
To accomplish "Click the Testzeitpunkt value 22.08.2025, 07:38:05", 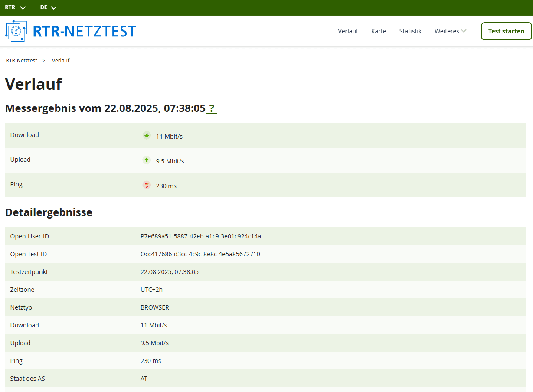I will click(x=169, y=272).
